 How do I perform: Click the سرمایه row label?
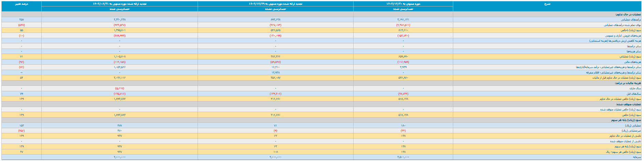(637, 157)
